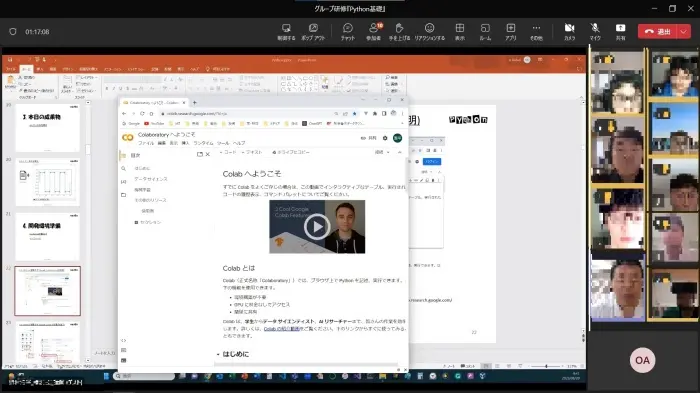The image size is (700, 393).
Task: Open the Teams More (その他) actions menu
Action: click(536, 32)
